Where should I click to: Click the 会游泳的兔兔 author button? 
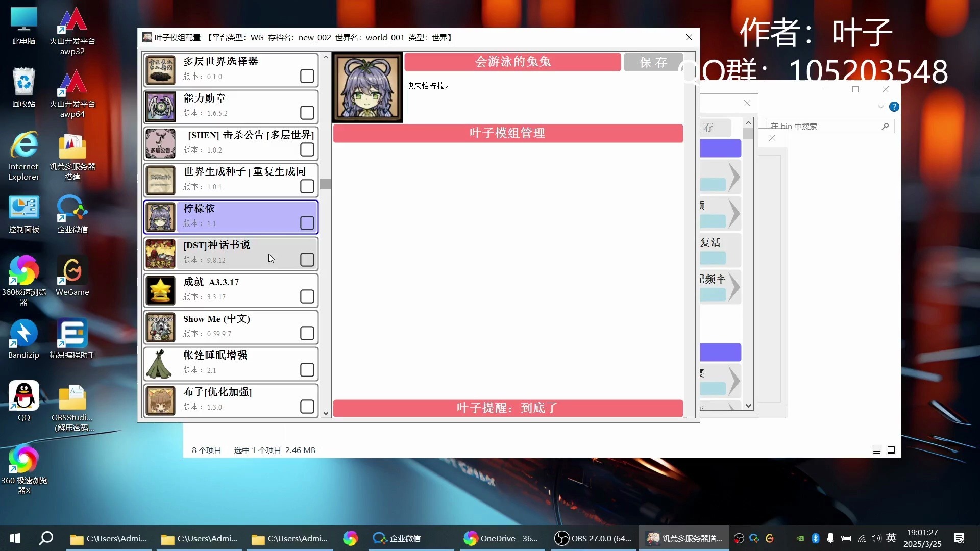click(x=512, y=62)
